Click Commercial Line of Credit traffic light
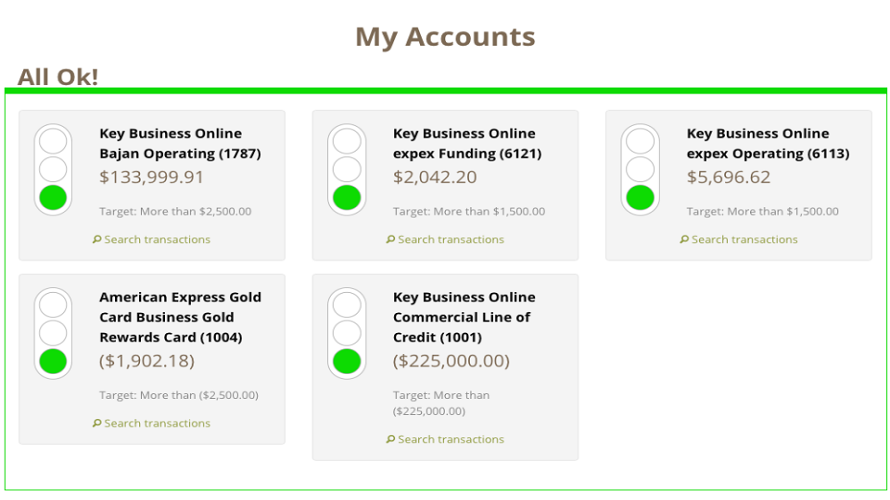 pos(347,333)
